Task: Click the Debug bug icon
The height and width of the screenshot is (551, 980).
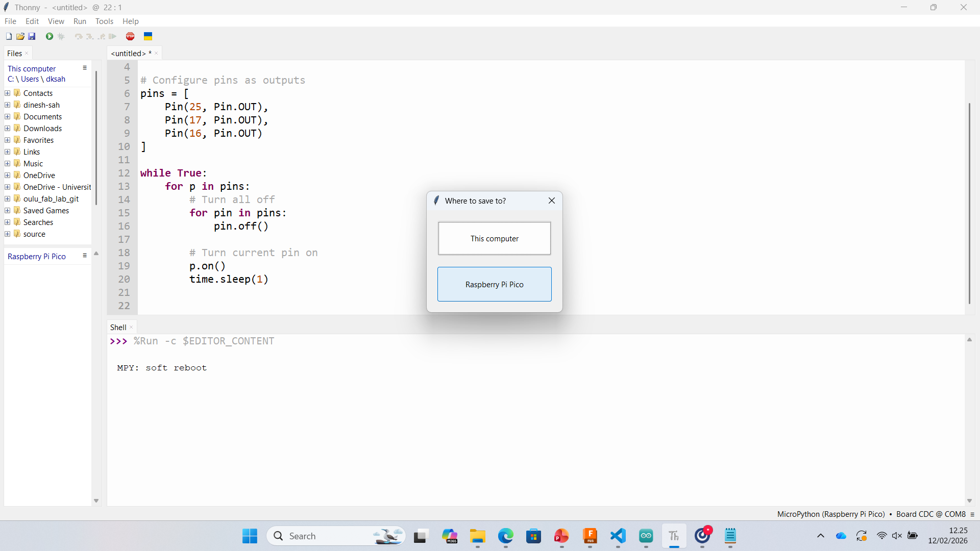Action: (61, 36)
